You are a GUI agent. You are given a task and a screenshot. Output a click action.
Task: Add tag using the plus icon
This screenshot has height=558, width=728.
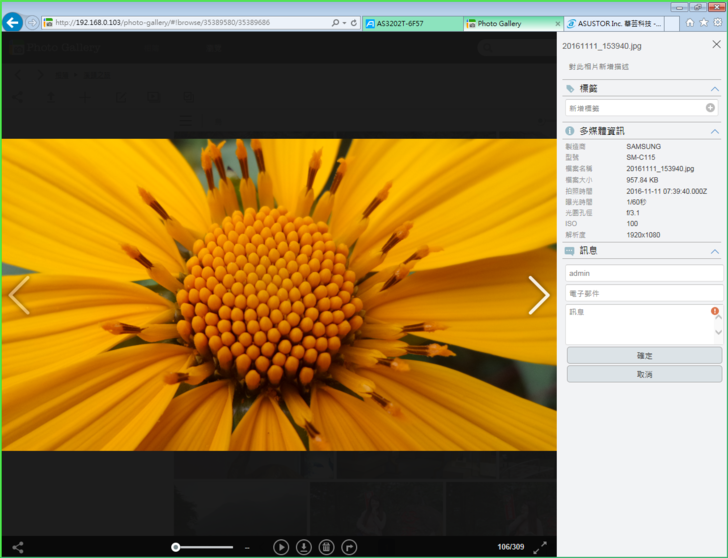[x=710, y=108]
